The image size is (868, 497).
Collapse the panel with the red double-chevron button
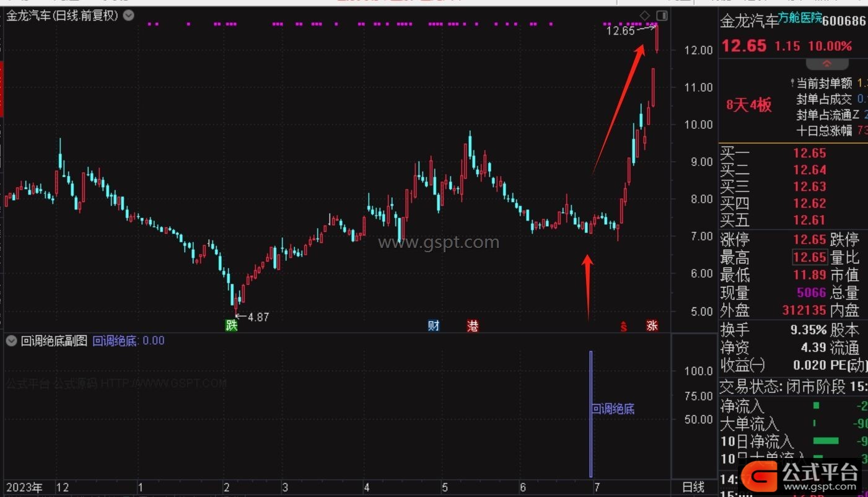click(827, 64)
